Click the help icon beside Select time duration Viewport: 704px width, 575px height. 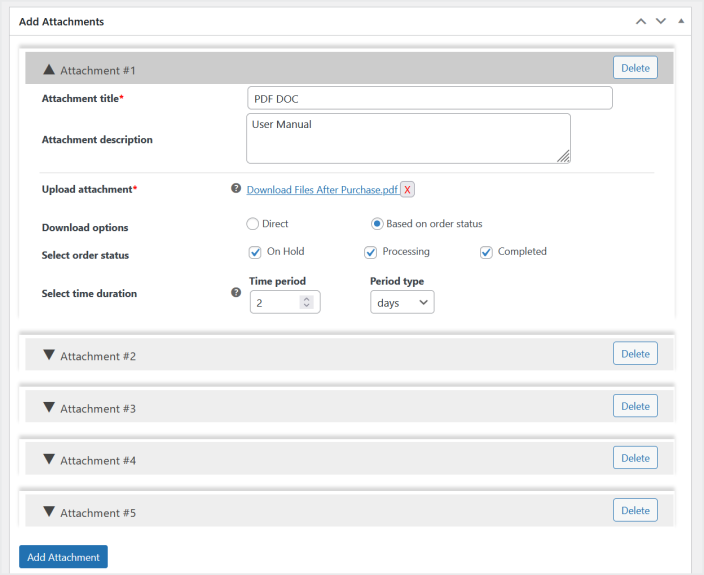tap(236, 293)
